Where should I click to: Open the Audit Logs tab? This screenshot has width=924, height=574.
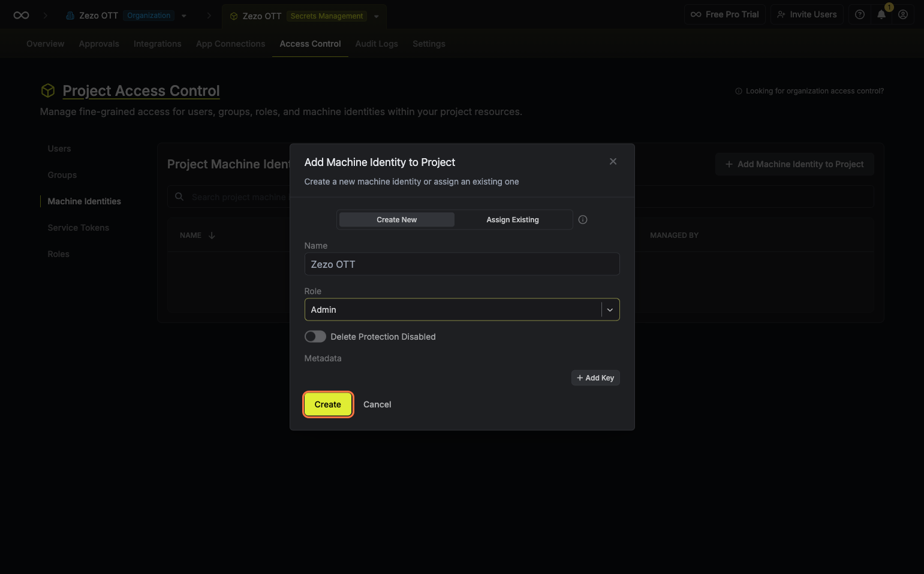click(376, 44)
